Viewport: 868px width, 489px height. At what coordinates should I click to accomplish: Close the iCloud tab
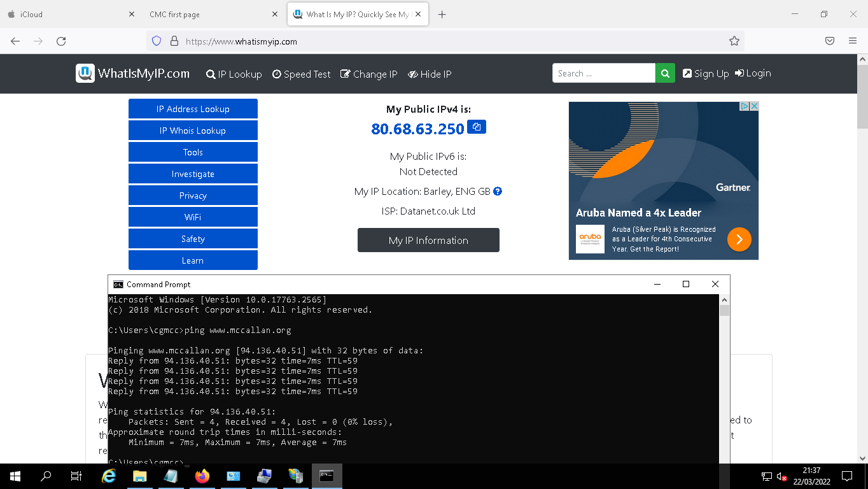(132, 14)
